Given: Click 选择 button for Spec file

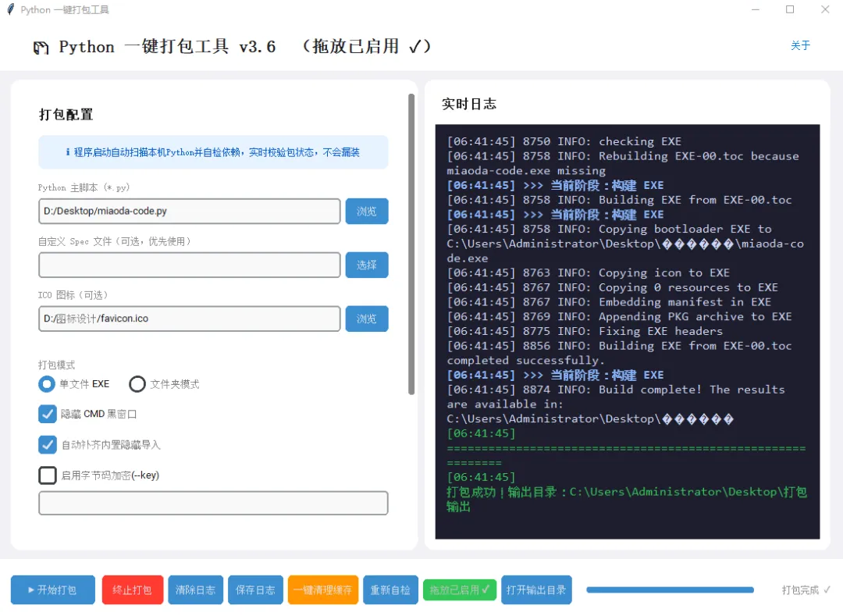Looking at the screenshot, I should click(367, 265).
